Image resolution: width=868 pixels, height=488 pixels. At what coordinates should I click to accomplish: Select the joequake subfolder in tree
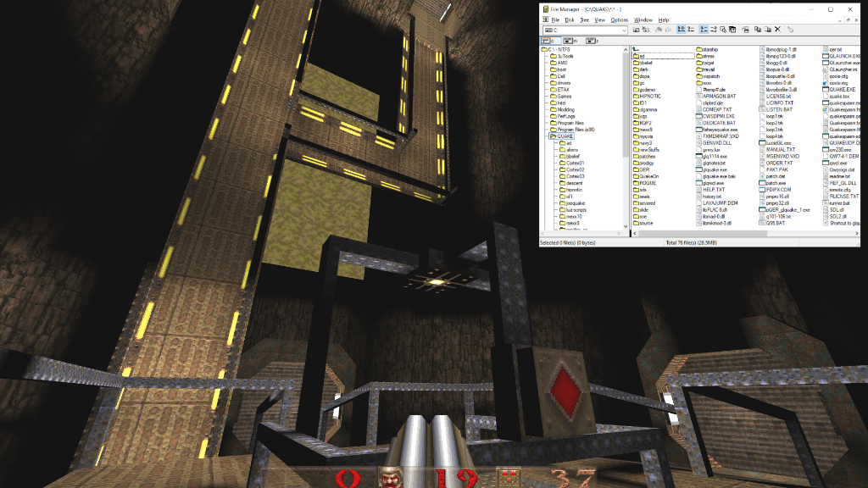572,203
